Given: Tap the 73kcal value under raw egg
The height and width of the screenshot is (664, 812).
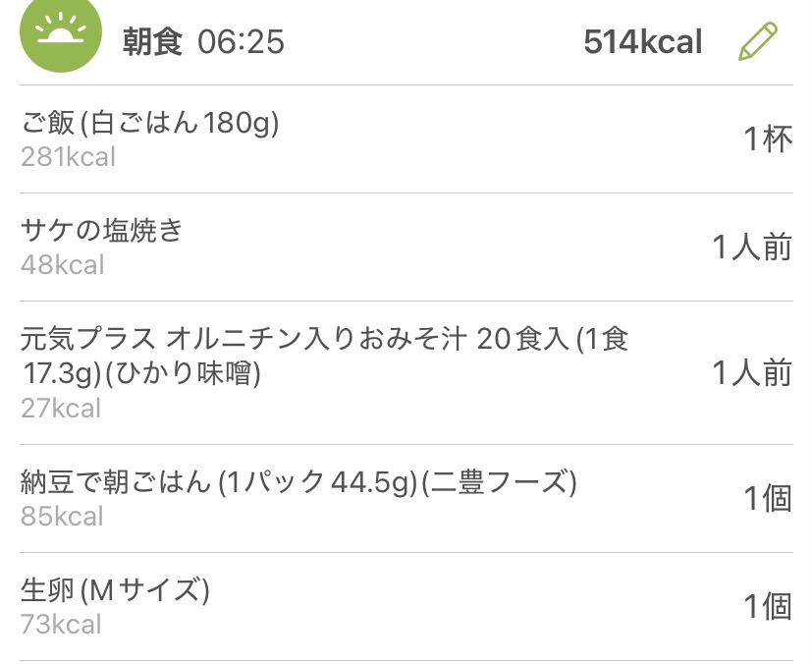Looking at the screenshot, I should pyautogui.click(x=61, y=624).
